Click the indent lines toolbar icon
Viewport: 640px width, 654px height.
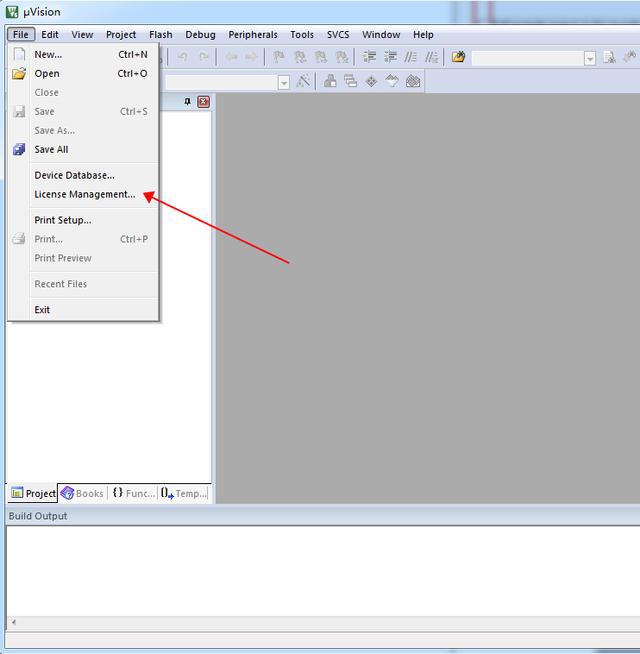pos(369,57)
